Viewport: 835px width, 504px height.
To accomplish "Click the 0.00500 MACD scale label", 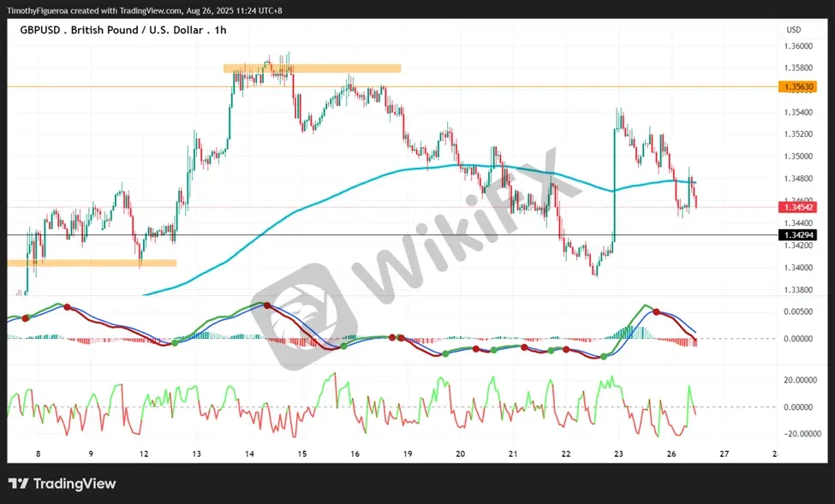I will click(x=798, y=311).
